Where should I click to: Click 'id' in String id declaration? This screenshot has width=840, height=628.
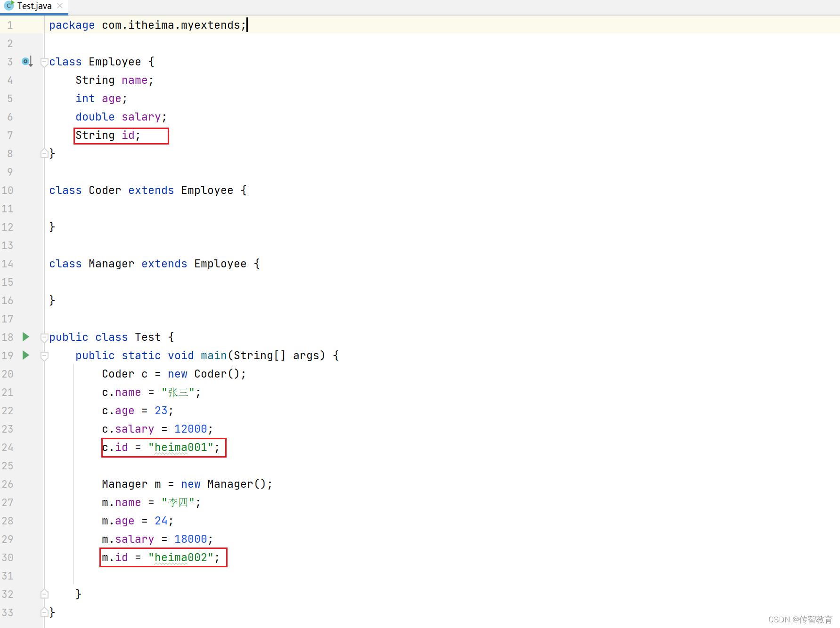point(128,135)
